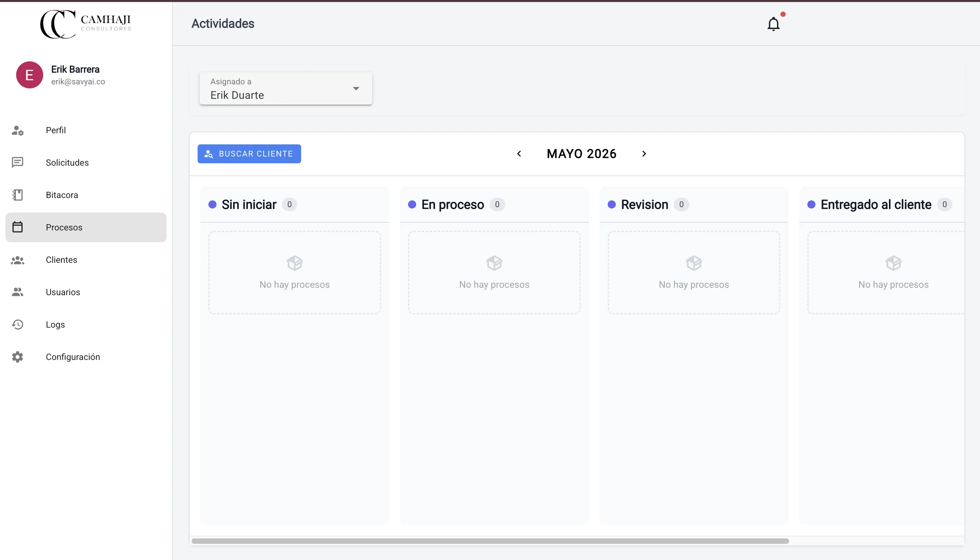This screenshot has width=980, height=560.
Task: Click the Usuarios people icon
Action: tap(18, 292)
